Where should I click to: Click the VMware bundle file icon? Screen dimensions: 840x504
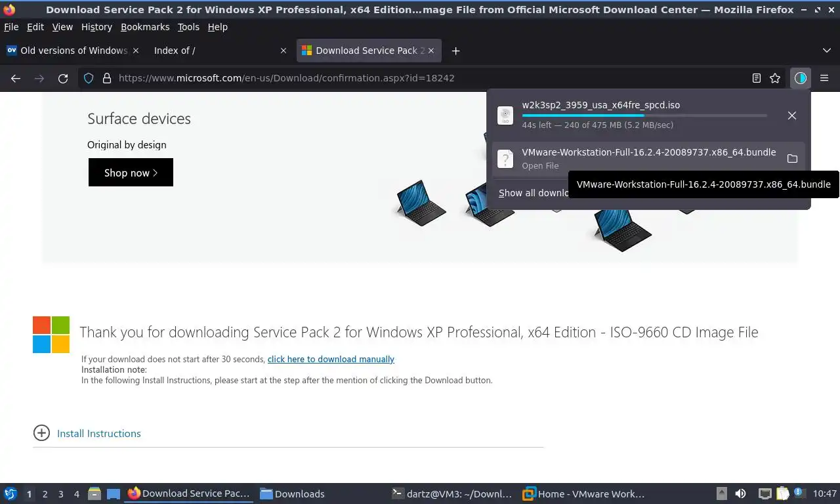coord(505,159)
